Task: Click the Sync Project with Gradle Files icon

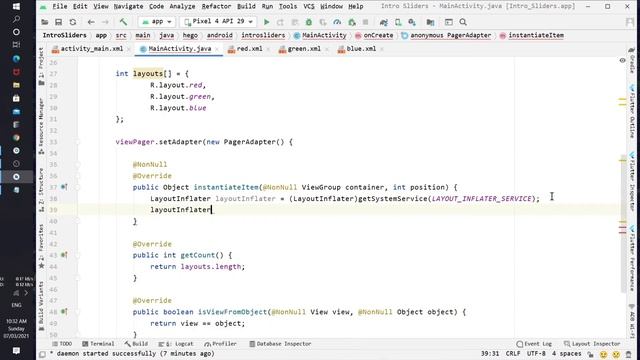Action: [x=384, y=22]
